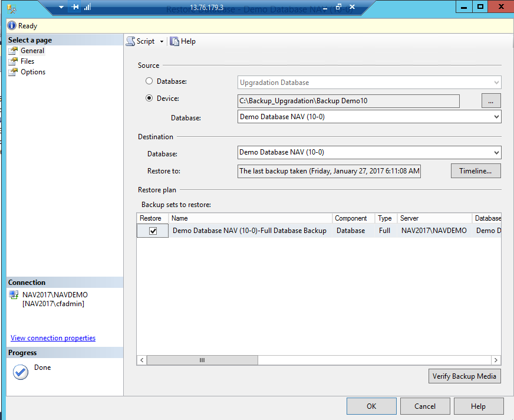Expand the Upgradation Database source dropdown
Viewport: 514px width, 420px height.
pos(496,83)
